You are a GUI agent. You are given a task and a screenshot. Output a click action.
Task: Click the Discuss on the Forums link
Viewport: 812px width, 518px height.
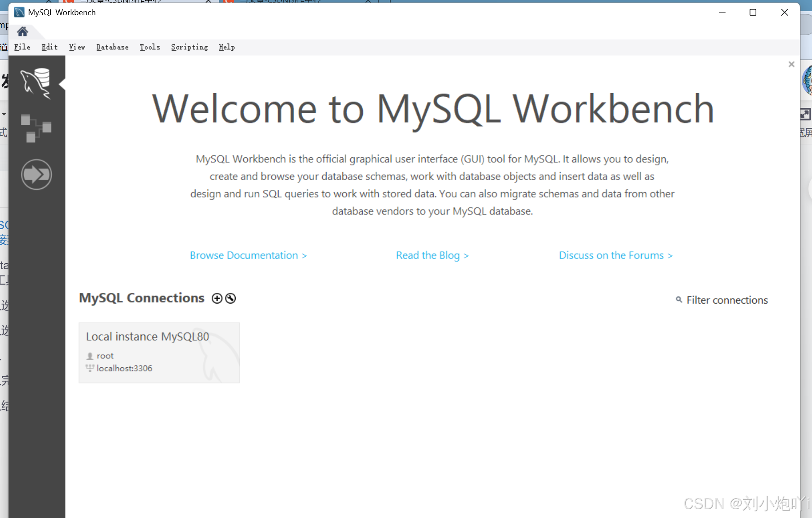pyautogui.click(x=616, y=255)
